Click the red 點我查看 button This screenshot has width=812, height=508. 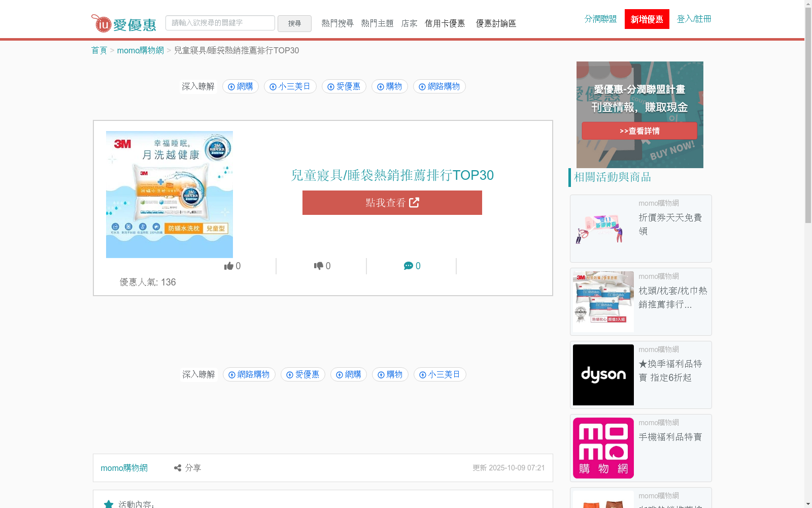tap(392, 203)
